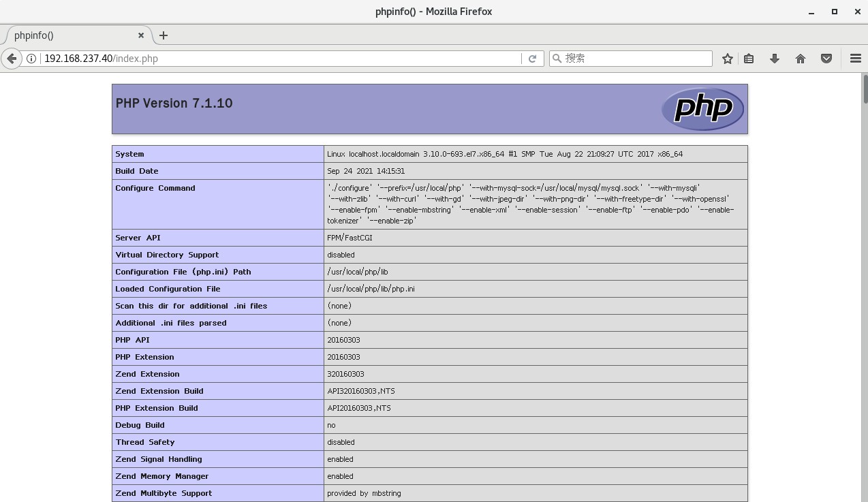Click 'API320160303,NTS' value
The width and height of the screenshot is (868, 502).
361,391
